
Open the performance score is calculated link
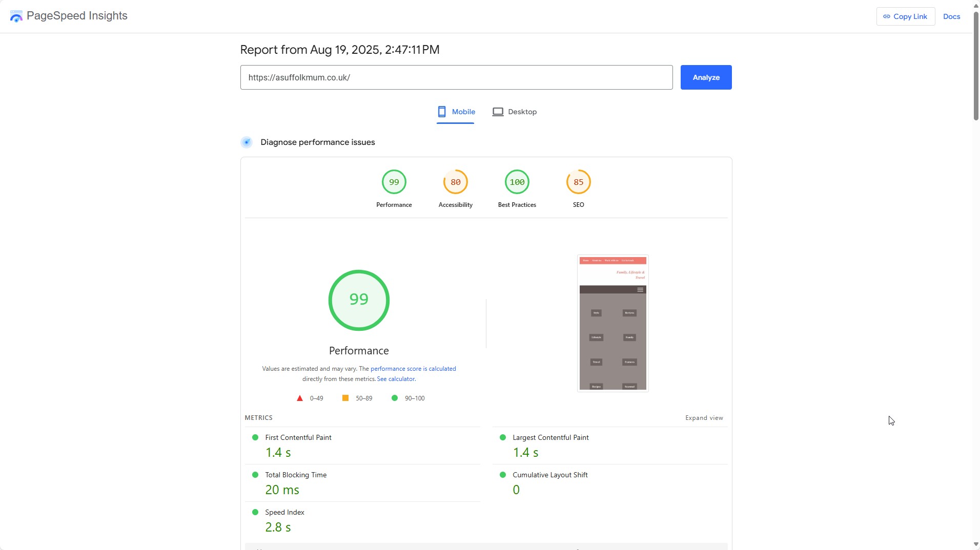pos(413,369)
